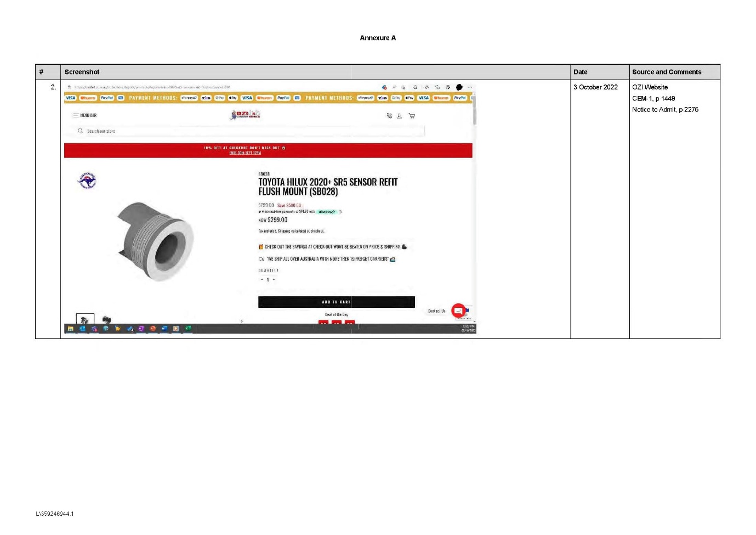The height and width of the screenshot is (535, 756).
Task: Open Microsoft Edge from the taskbar
Action: tap(106, 329)
